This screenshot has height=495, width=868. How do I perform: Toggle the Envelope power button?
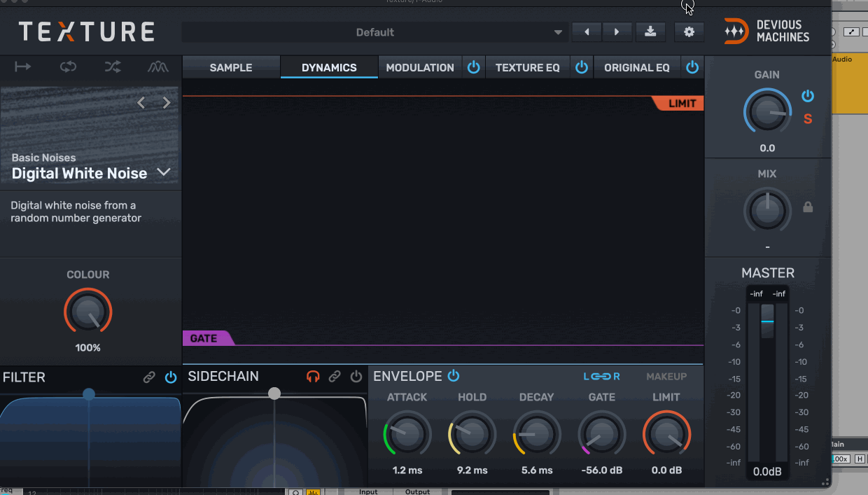point(454,376)
